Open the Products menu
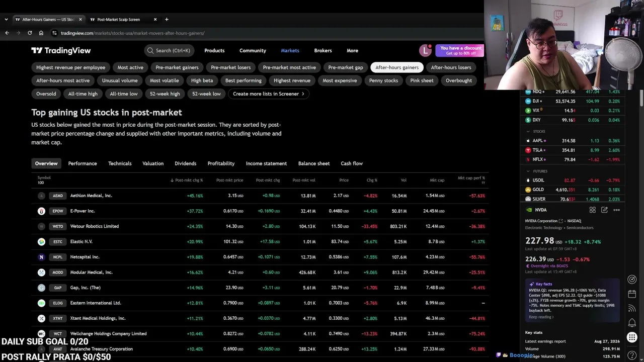This screenshot has height=362, width=644. (214, 50)
